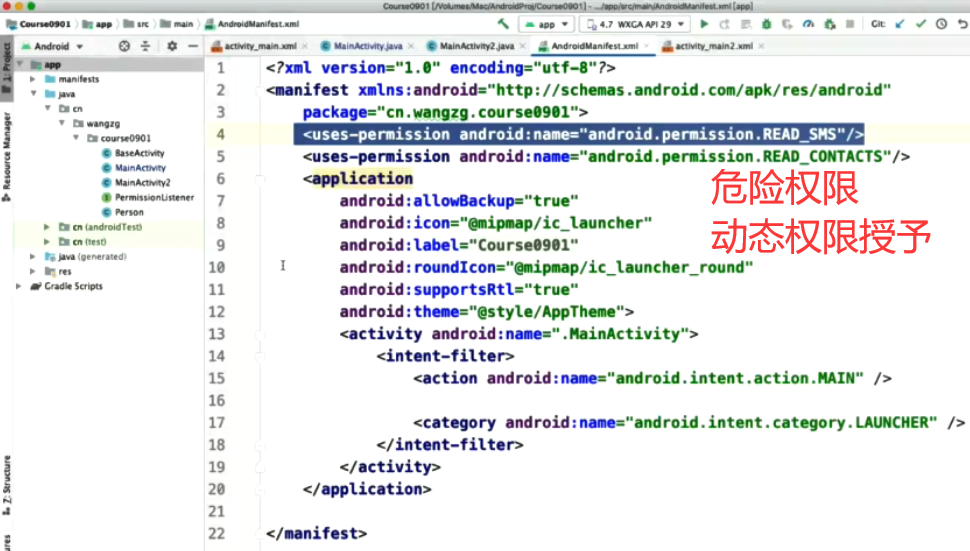Open the Resource Manager side panel
Viewport: 970px width, 551px height.
tap(6, 156)
